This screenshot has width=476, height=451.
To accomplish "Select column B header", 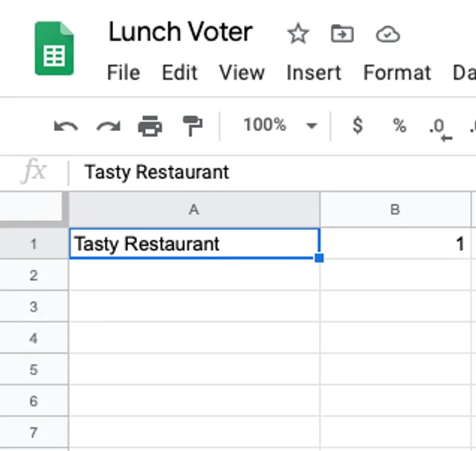I will point(396,210).
